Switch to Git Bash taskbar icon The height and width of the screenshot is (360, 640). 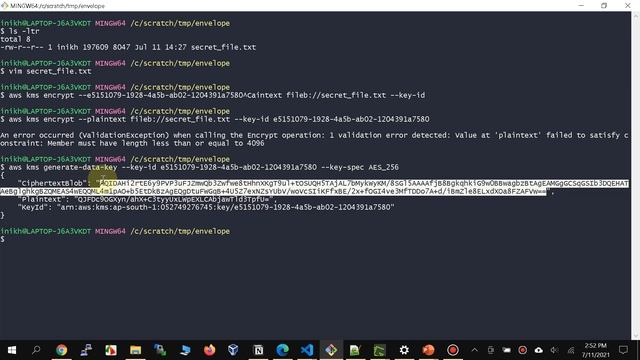point(331,350)
